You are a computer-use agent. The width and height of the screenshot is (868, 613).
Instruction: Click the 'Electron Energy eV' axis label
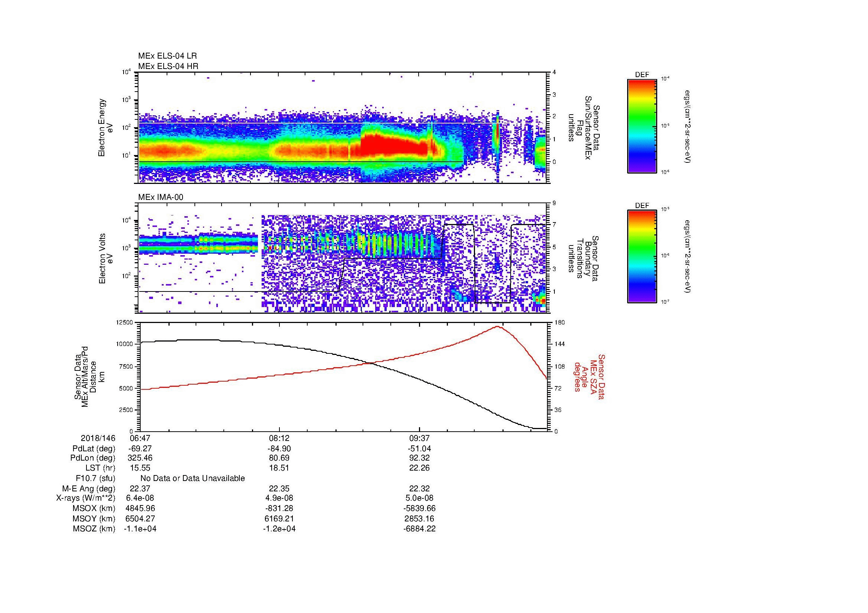(105, 128)
